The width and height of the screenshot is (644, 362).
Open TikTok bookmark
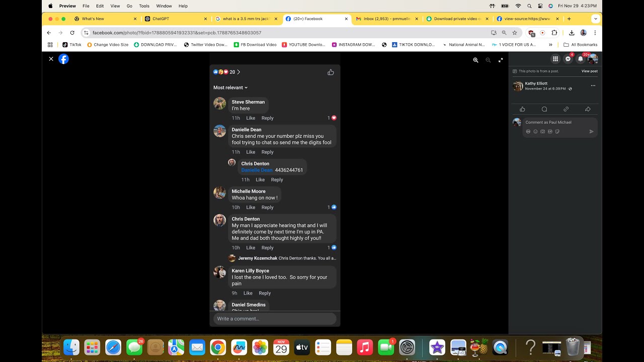(x=72, y=45)
